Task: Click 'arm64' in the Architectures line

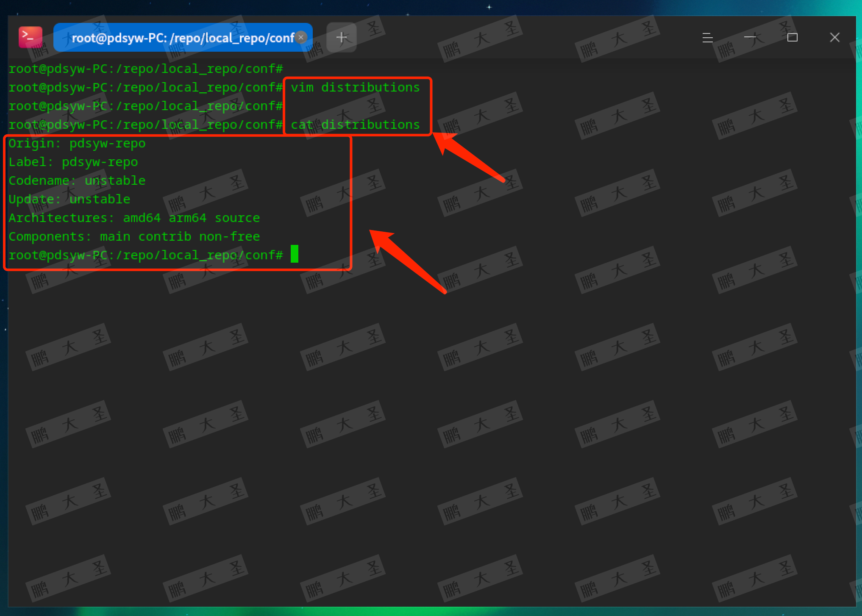Action: pyautogui.click(x=187, y=218)
